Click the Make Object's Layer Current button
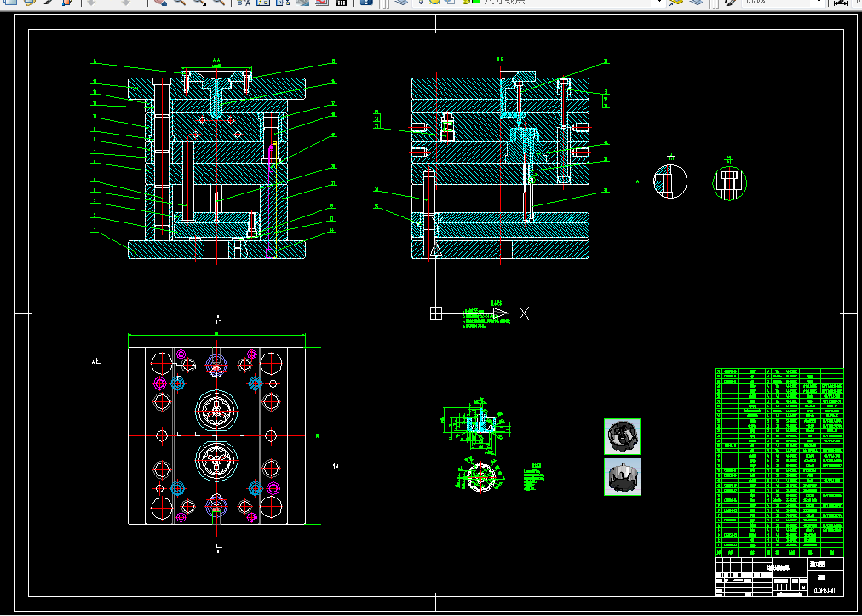Screen dimensions: 862x616 tap(676, 2)
